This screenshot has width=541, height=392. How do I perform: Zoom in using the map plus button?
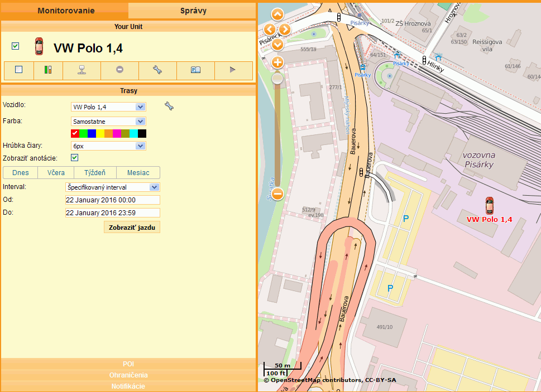(277, 62)
